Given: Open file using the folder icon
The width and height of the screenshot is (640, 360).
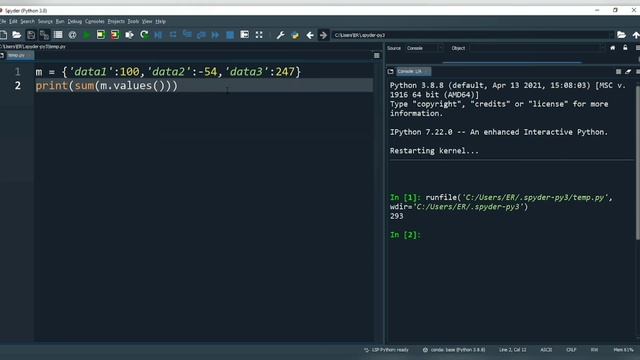Looking at the screenshot, I should click(x=17, y=35).
